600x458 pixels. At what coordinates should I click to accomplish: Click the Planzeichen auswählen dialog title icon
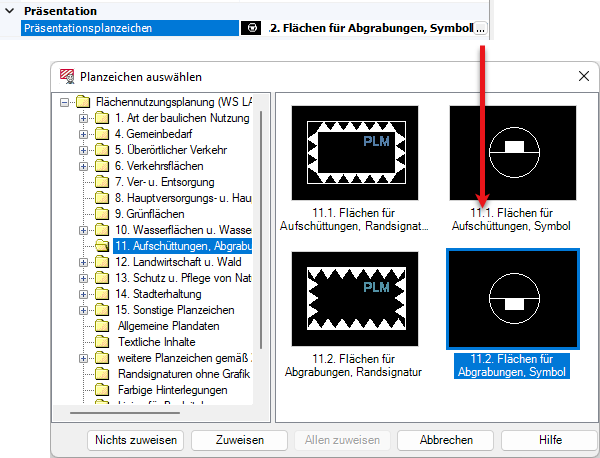(67, 76)
